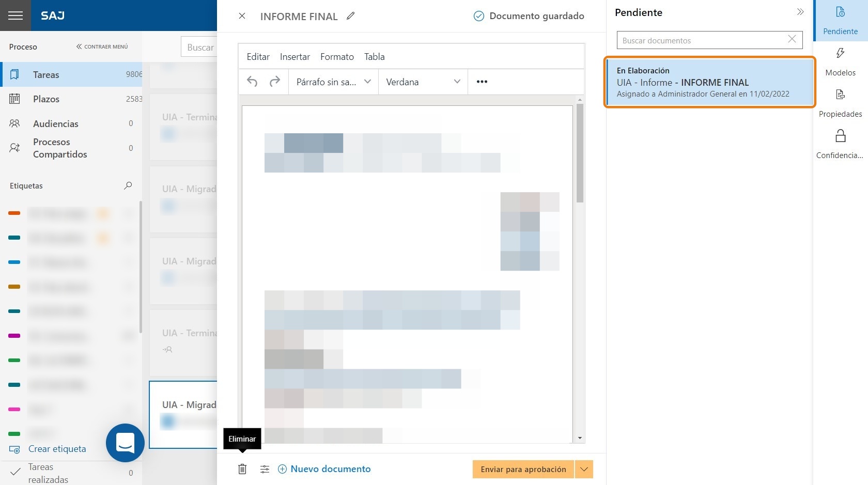The image size is (868, 485).
Task: Select Audiencias in the sidebar
Action: tap(71, 123)
